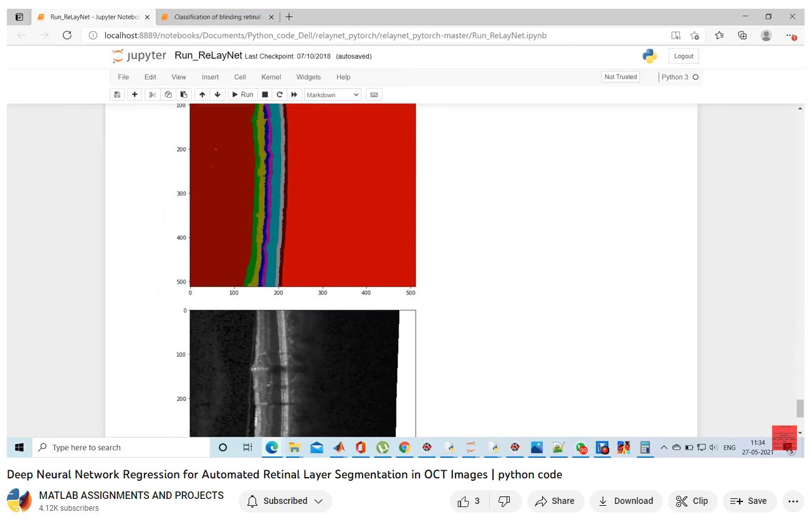Open the command palette keyboard icon
The width and height of the screenshot is (812, 522).
pyautogui.click(x=374, y=95)
